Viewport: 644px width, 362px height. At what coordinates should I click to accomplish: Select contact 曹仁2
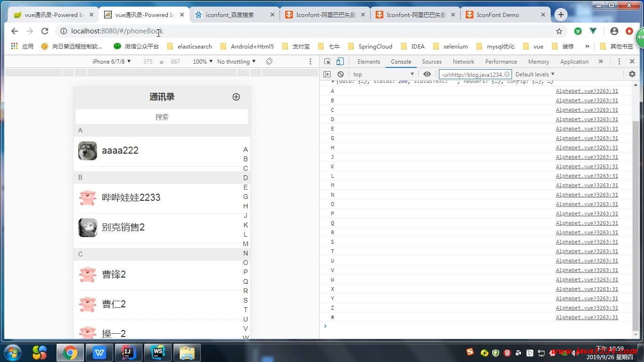(x=162, y=304)
